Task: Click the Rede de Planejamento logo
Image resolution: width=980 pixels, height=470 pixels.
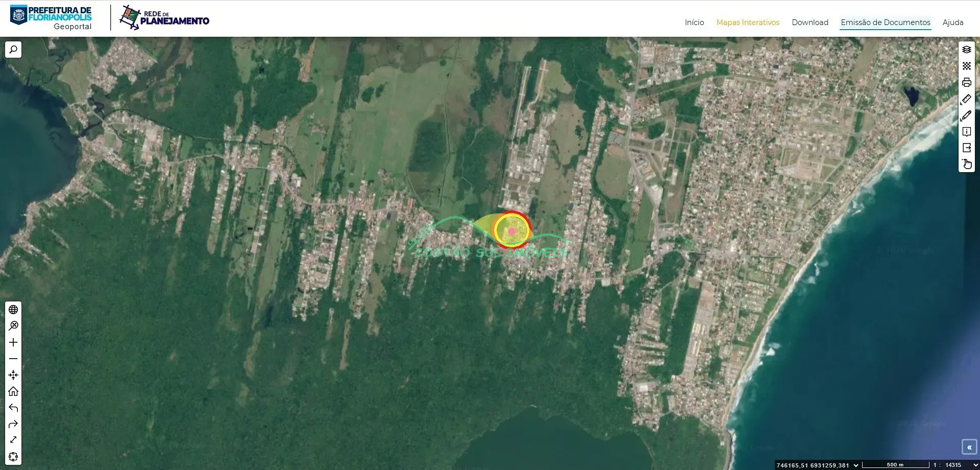Action: pos(164,17)
